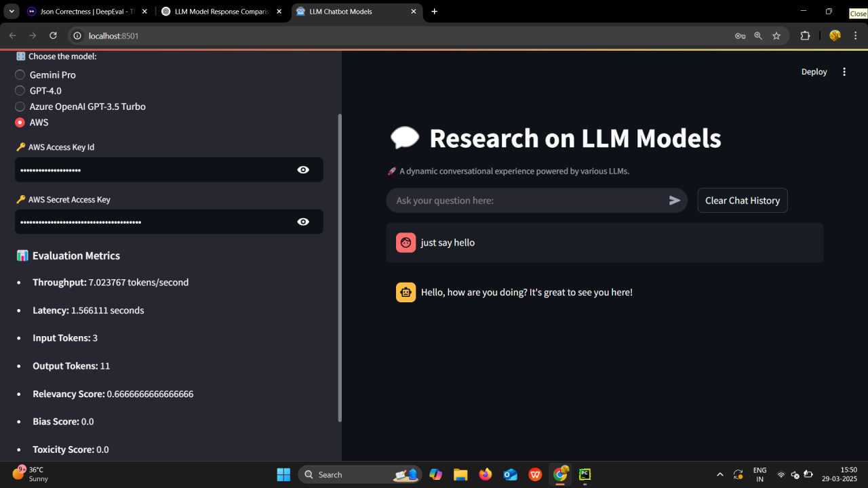Click the Throughput metric text
Viewport: 868px width, 488px height.
pos(111,283)
